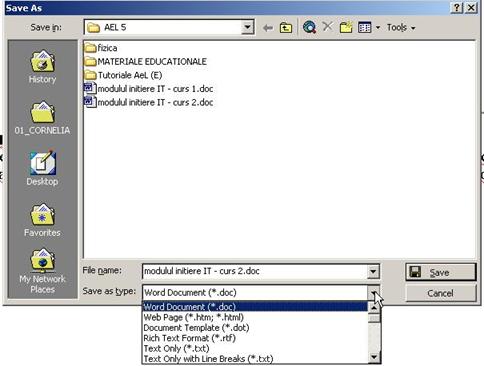Click the Help question mark button
This screenshot has width=484, height=366.
point(457,8)
